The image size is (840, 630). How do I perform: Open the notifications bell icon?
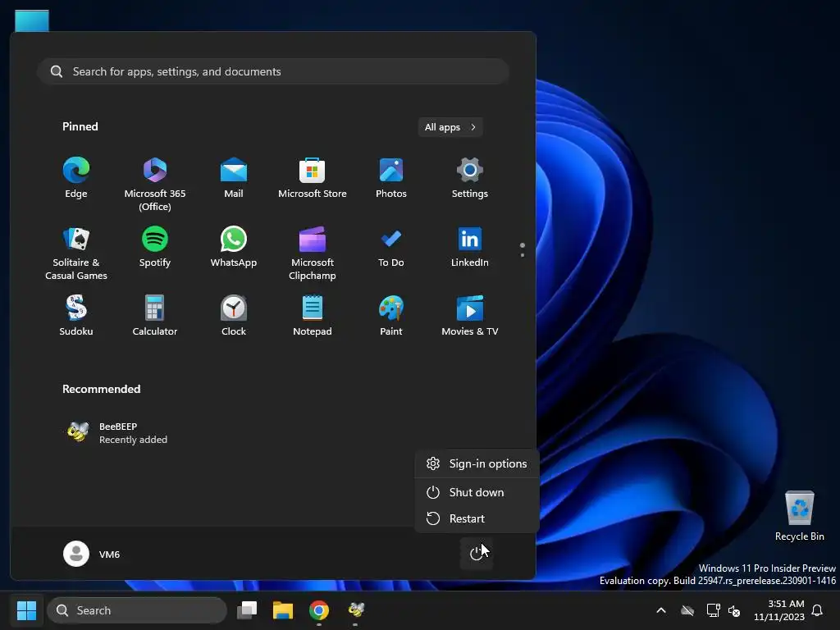[817, 610]
